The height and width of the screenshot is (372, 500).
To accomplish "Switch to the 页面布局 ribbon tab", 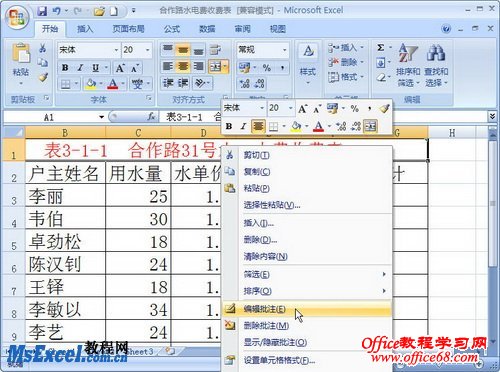I will pos(128,29).
